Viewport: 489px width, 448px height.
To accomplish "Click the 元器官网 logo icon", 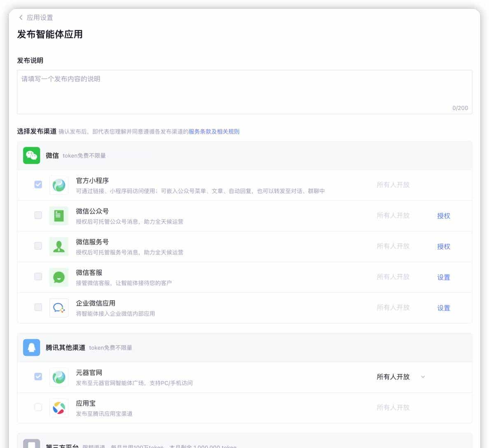I will [x=59, y=377].
